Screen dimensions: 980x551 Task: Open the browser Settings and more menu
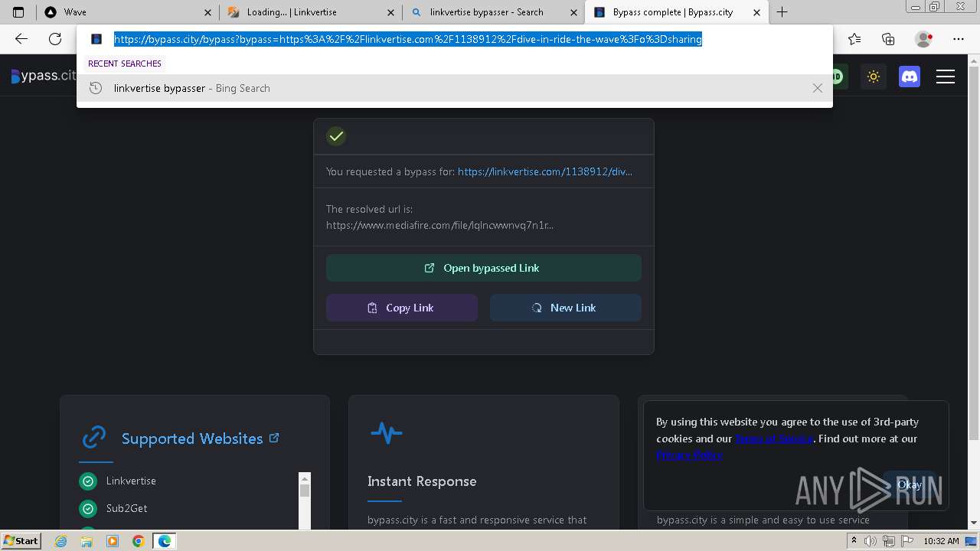[959, 39]
